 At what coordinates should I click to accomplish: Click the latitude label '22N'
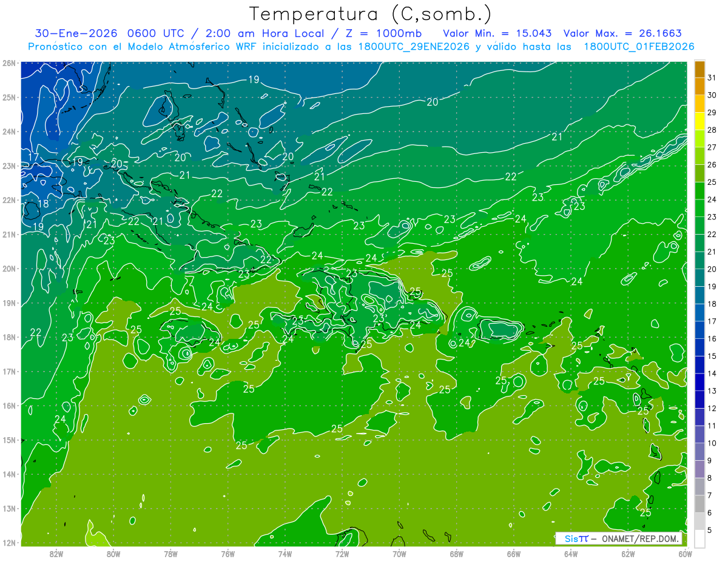coord(8,200)
